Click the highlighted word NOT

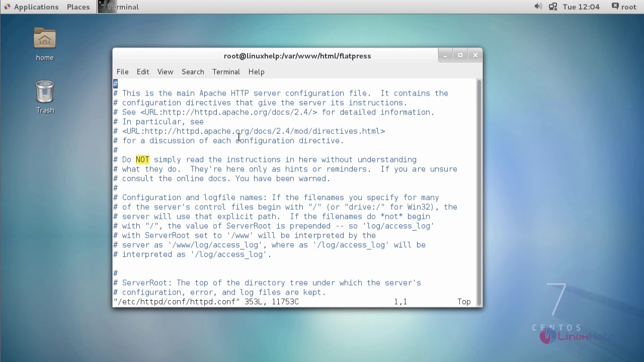pos(142,159)
